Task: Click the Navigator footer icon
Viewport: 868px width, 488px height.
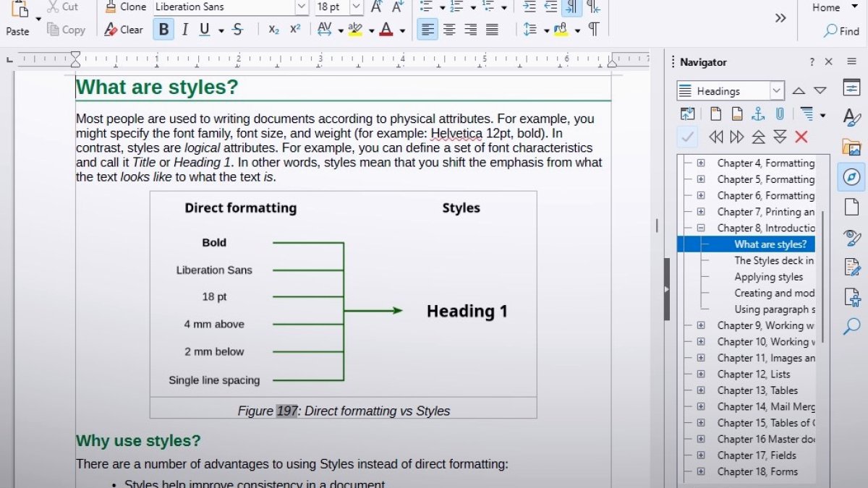Action: coord(736,114)
